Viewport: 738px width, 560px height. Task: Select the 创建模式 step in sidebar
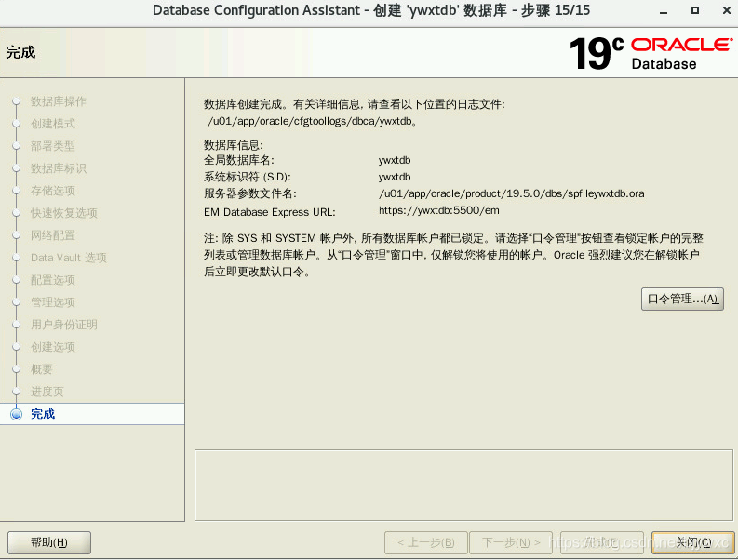53,124
